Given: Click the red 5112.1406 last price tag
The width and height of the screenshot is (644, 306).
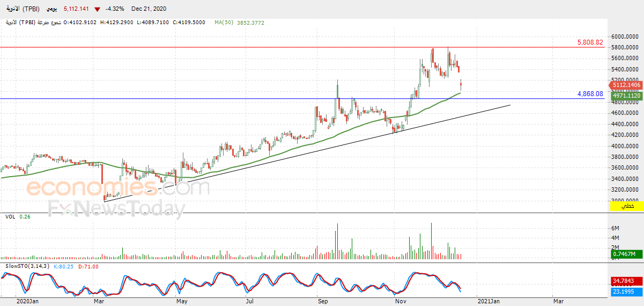Looking at the screenshot, I should pos(626,85).
